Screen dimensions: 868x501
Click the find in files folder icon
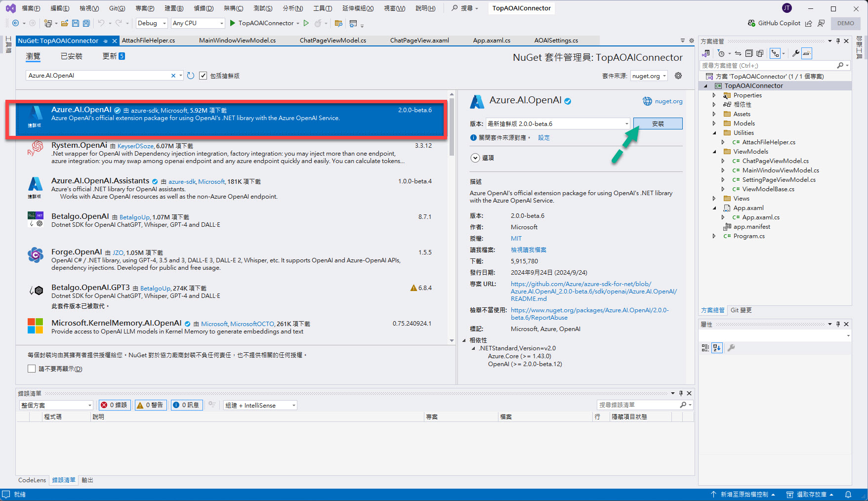[338, 23]
